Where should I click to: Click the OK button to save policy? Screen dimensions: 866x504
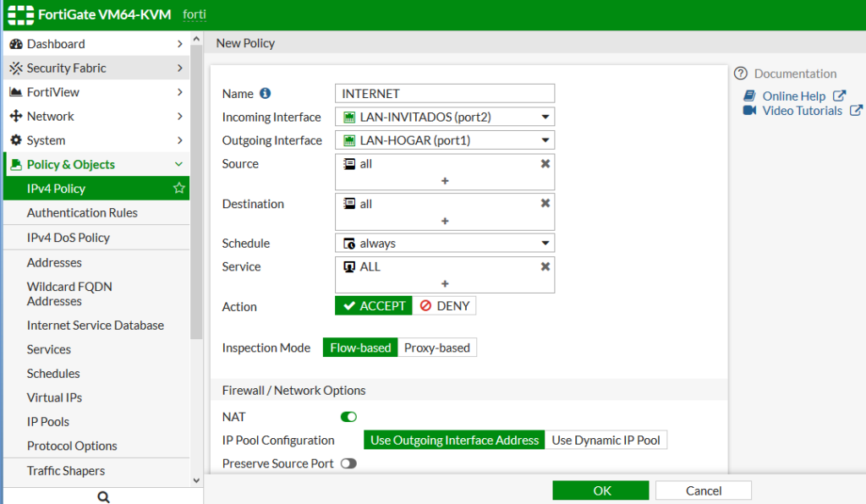pos(600,490)
